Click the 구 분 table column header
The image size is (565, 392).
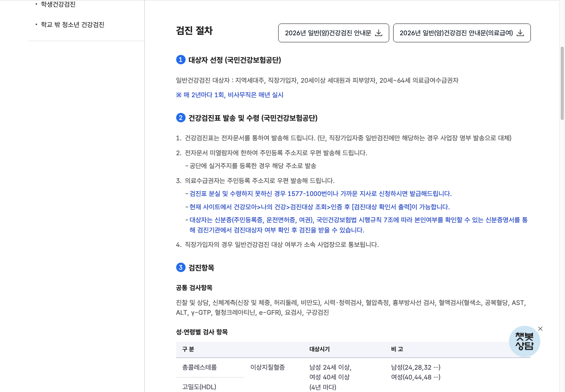pyautogui.click(x=188, y=349)
